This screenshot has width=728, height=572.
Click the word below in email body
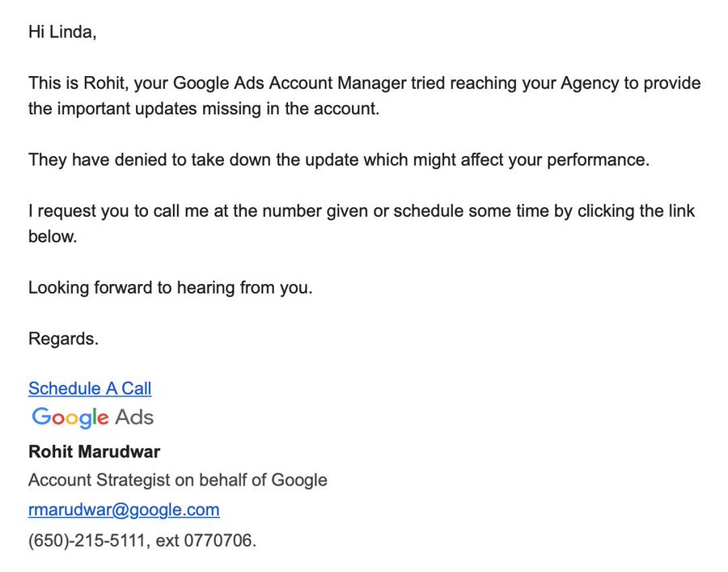[x=53, y=236]
